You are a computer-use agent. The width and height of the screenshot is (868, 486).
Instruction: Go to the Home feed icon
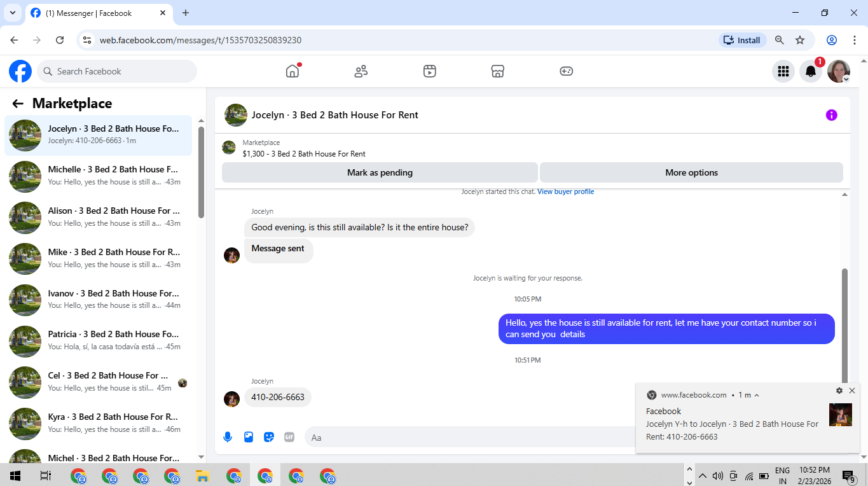[x=293, y=71]
